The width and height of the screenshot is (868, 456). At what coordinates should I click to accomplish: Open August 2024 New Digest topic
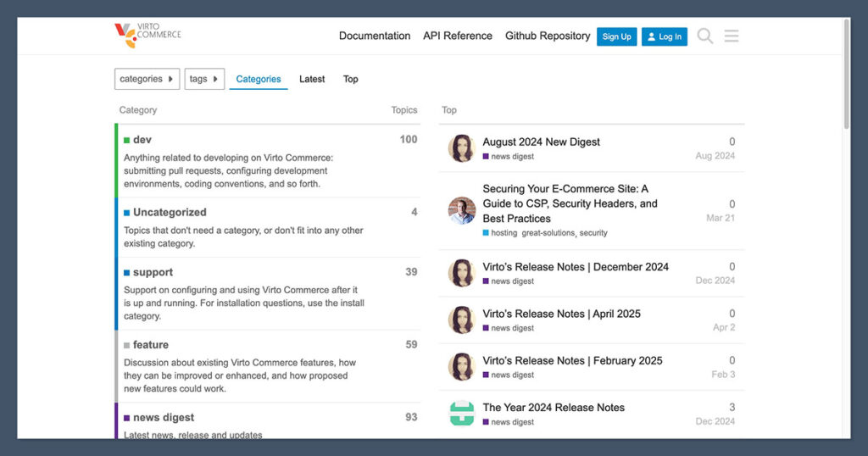[x=541, y=142]
